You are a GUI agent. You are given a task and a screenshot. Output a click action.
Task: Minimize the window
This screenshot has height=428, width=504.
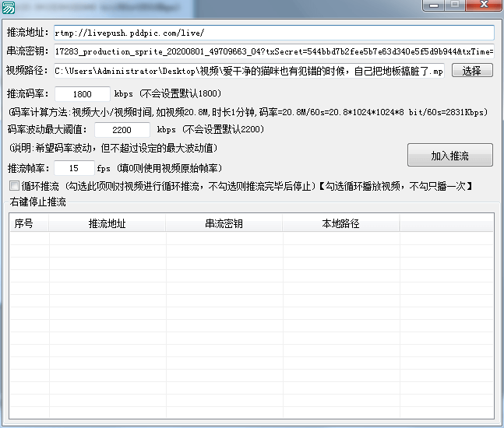tap(434, 5)
